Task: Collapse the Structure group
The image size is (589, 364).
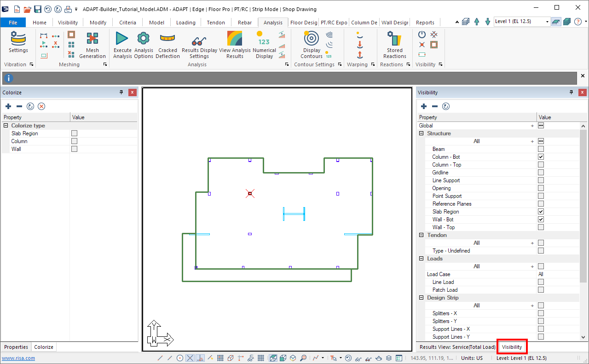Action: (x=421, y=133)
